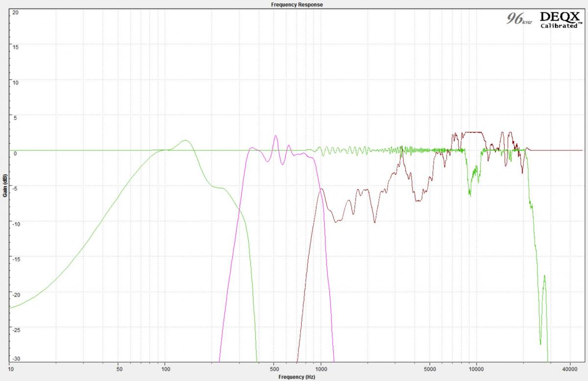The height and width of the screenshot is (381, 588).
Task: Click the 96 kHz sample rate logo
Action: pos(519,20)
